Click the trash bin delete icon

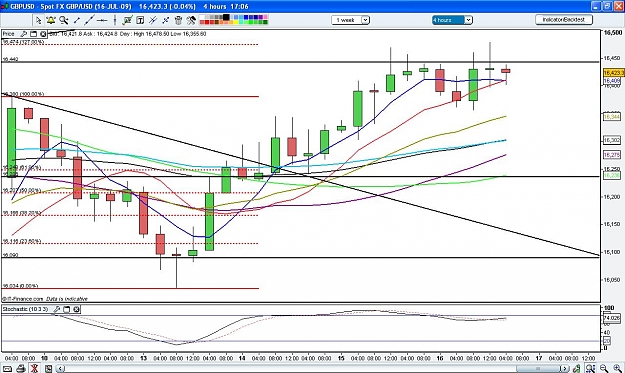(178, 20)
